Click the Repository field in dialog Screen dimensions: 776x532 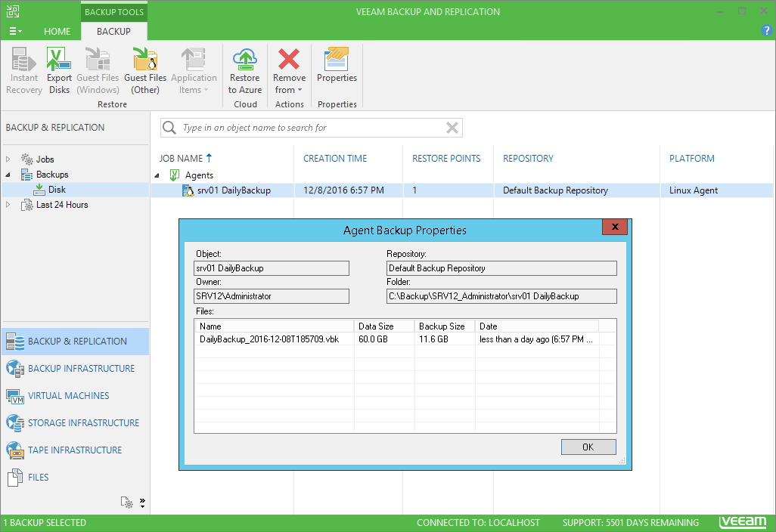click(x=501, y=268)
